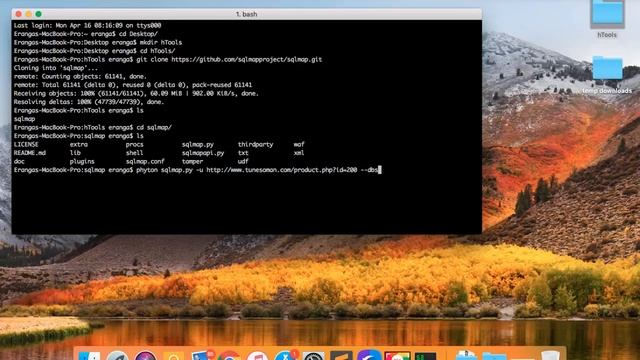Click the 'udf' directory name
The image size is (640, 360).
point(243,162)
